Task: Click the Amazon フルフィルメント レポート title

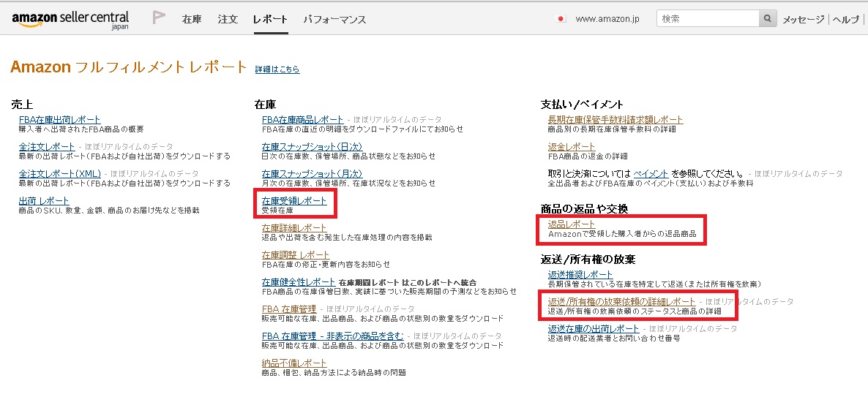Action: [129, 67]
